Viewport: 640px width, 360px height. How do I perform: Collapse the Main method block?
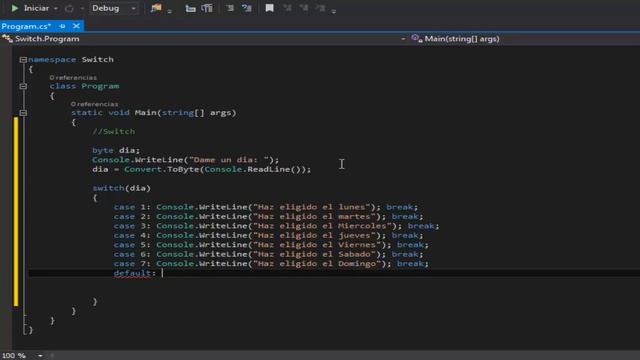(x=23, y=113)
